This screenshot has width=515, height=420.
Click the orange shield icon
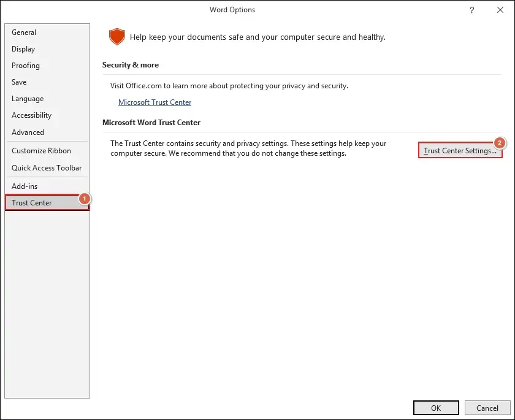[117, 36]
